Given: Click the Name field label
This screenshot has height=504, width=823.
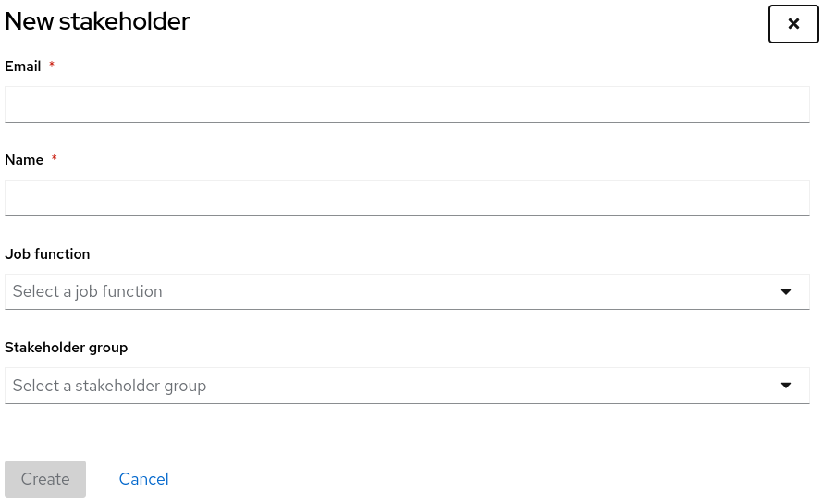Looking at the screenshot, I should (24, 160).
